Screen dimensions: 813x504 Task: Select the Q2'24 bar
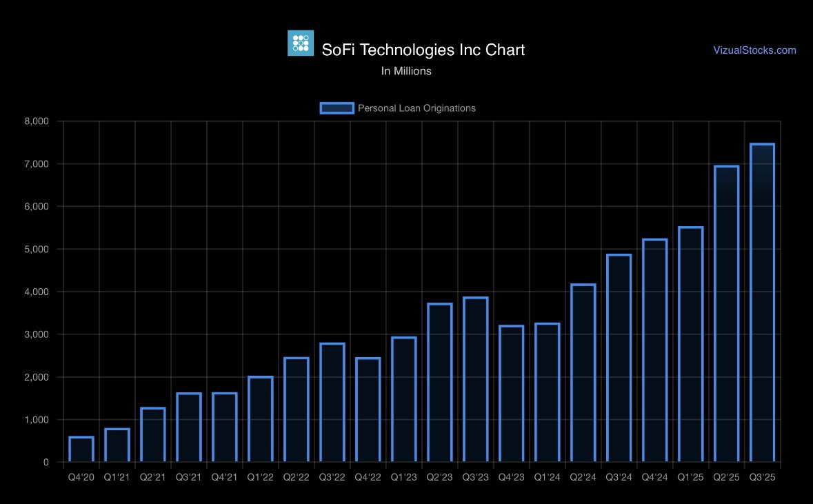point(583,373)
